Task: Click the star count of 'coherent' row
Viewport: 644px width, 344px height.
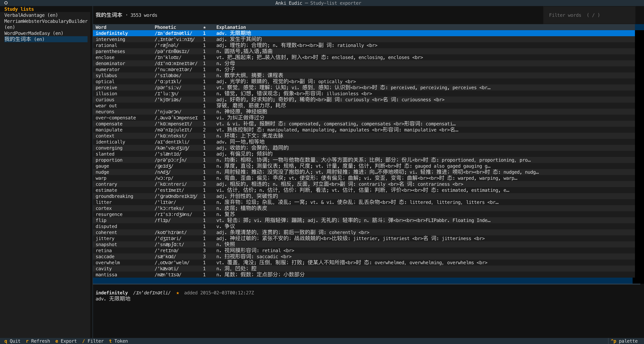Action: coord(204,232)
